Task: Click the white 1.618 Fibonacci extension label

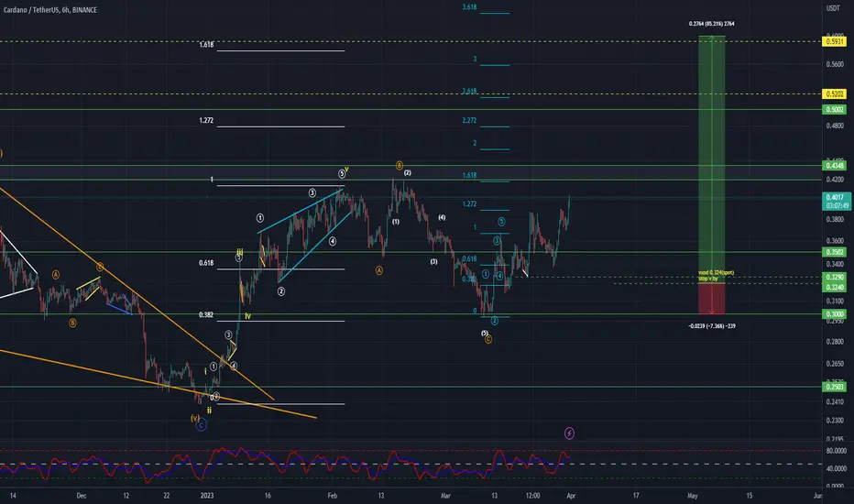Action: pos(206,45)
